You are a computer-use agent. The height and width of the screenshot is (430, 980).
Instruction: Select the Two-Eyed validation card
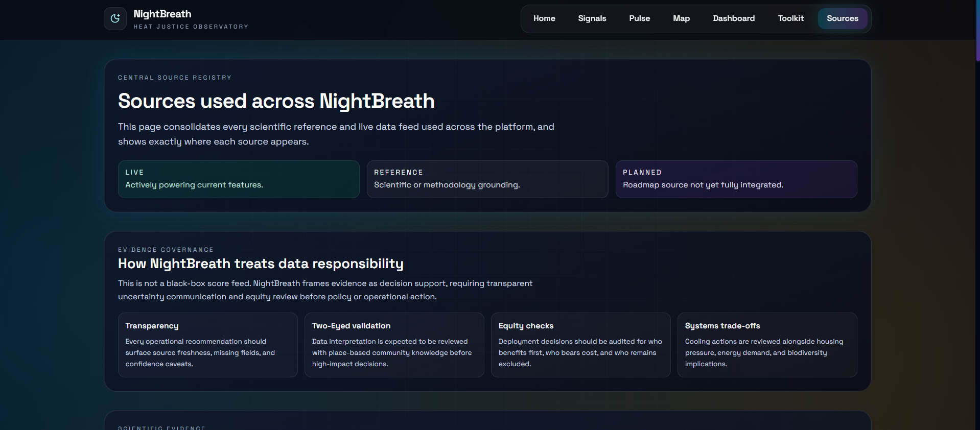pos(394,345)
